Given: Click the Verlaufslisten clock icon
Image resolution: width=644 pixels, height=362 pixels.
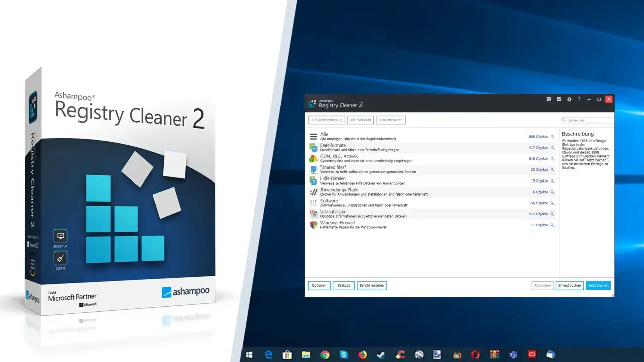Looking at the screenshot, I should pos(313,214).
